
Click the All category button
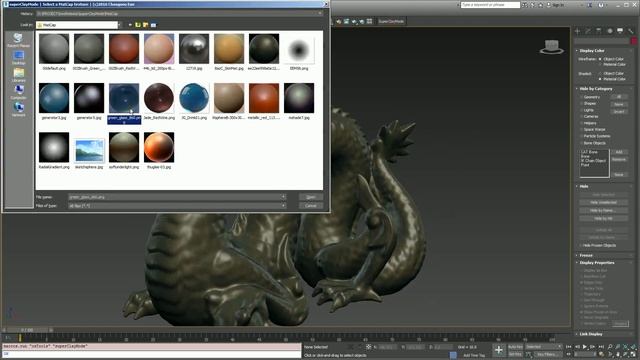coord(619,97)
